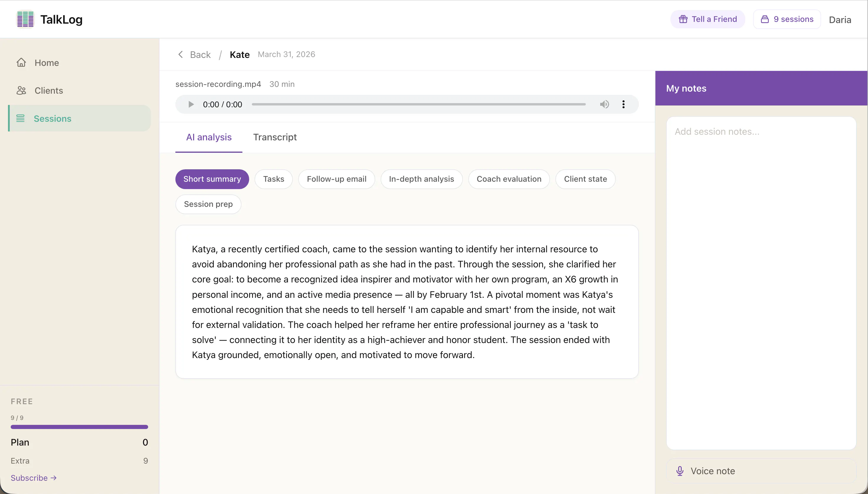Click the Home house icon in sidebar

pos(21,63)
